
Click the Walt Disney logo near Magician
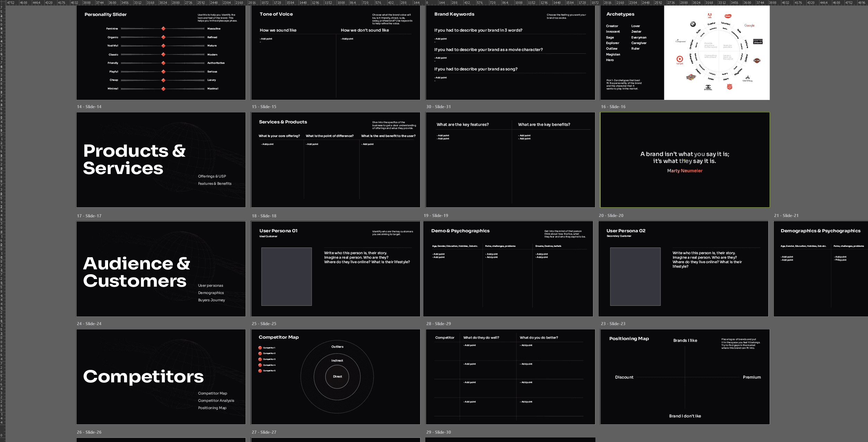[x=747, y=79]
